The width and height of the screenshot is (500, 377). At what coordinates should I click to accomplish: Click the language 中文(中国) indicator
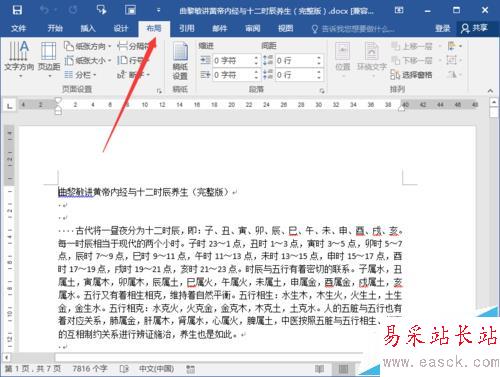tap(157, 369)
